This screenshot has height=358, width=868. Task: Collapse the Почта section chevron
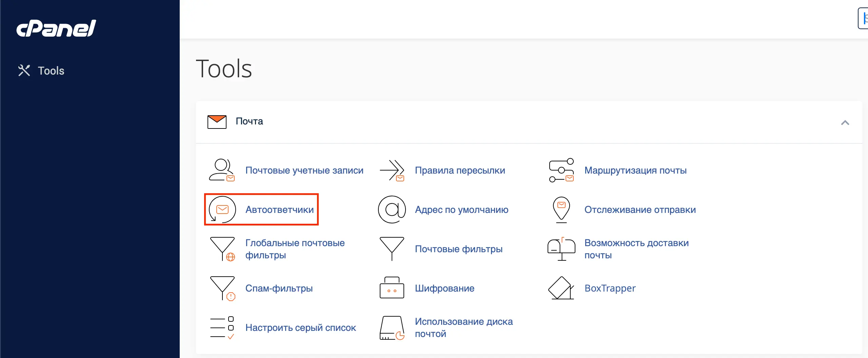pyautogui.click(x=845, y=123)
